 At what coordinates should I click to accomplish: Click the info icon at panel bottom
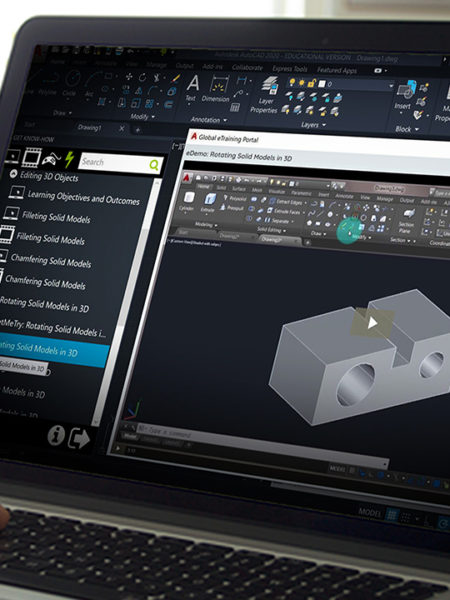[56, 435]
